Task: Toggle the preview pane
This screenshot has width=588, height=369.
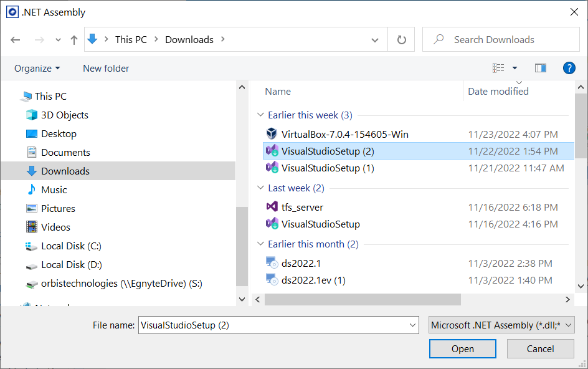Action: (x=541, y=68)
